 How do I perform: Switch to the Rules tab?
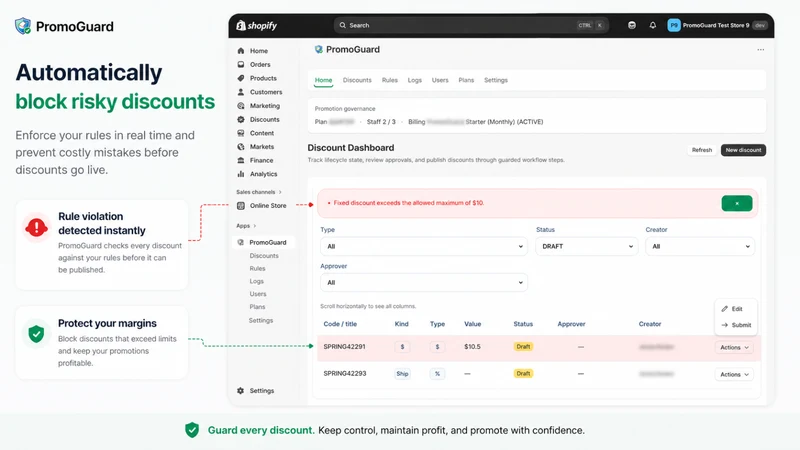tap(390, 80)
